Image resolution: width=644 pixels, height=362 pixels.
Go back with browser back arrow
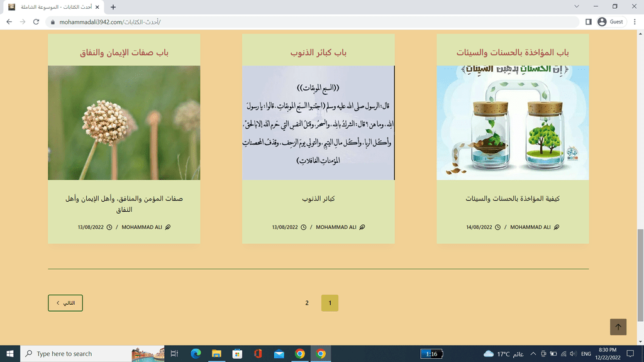click(x=9, y=22)
